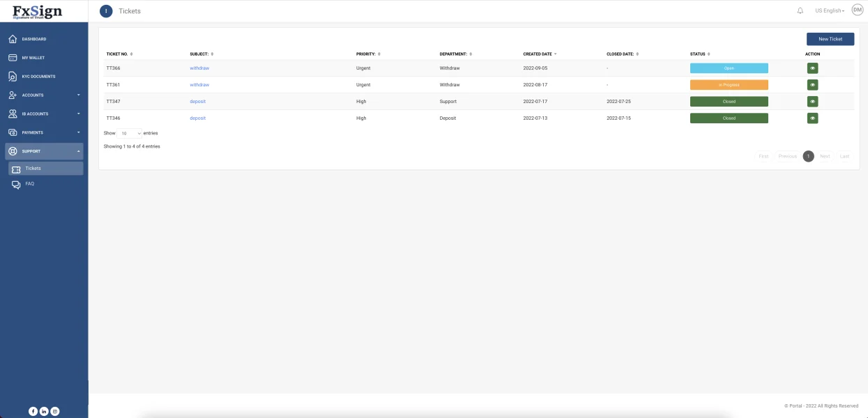868x418 pixels.
Task: Open withdraw subject link for TT361
Action: pos(199,85)
